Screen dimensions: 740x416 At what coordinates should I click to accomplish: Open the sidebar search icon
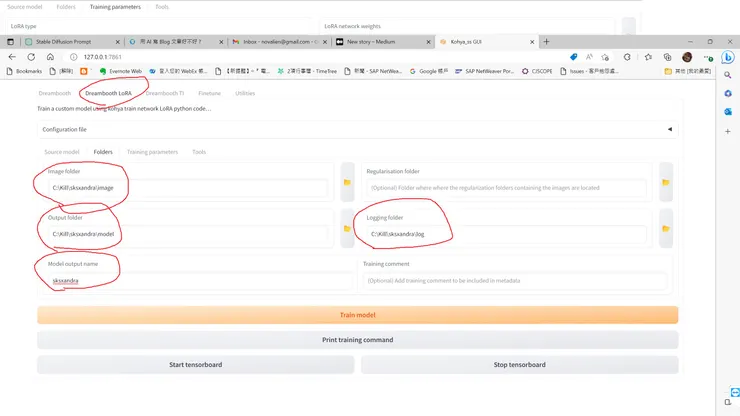click(x=728, y=75)
